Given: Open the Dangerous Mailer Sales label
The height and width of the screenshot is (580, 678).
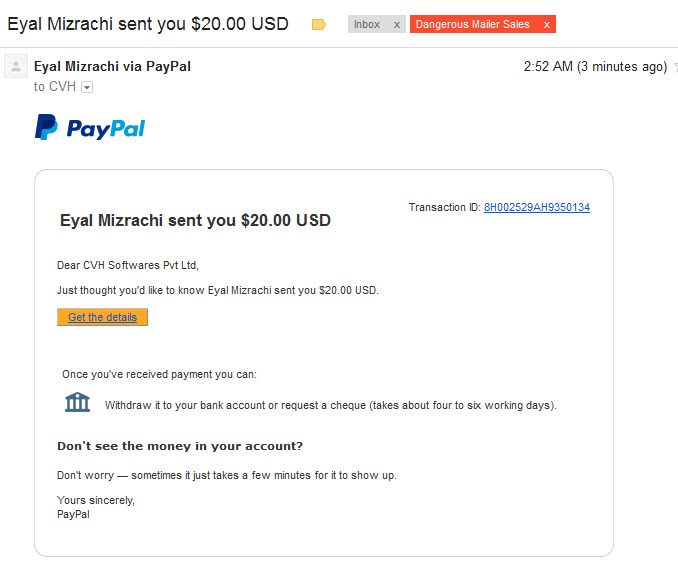Looking at the screenshot, I should (473, 24).
